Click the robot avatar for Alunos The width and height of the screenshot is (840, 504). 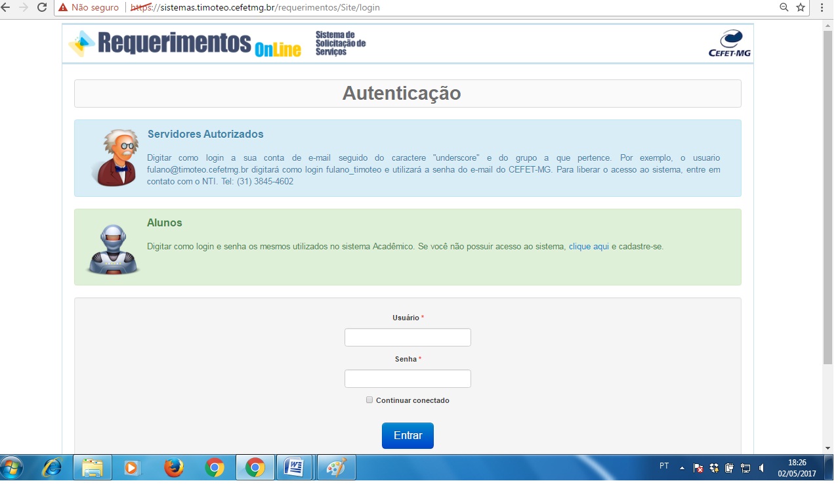[113, 249]
